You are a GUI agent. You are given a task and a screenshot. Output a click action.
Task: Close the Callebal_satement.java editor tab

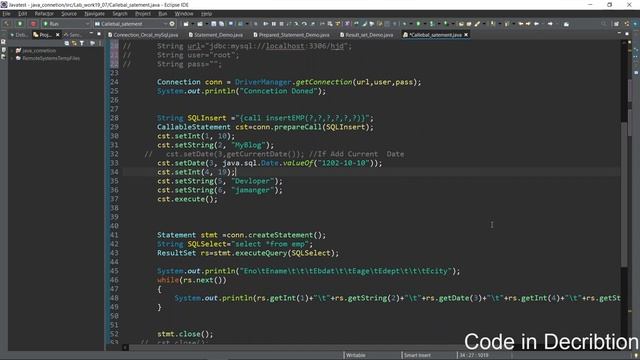[466, 35]
